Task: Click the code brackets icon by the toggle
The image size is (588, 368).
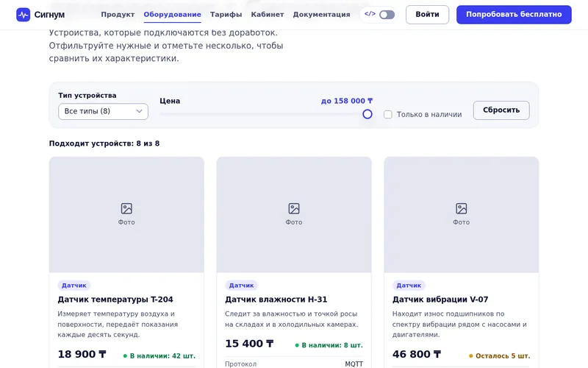Action: pos(370,14)
